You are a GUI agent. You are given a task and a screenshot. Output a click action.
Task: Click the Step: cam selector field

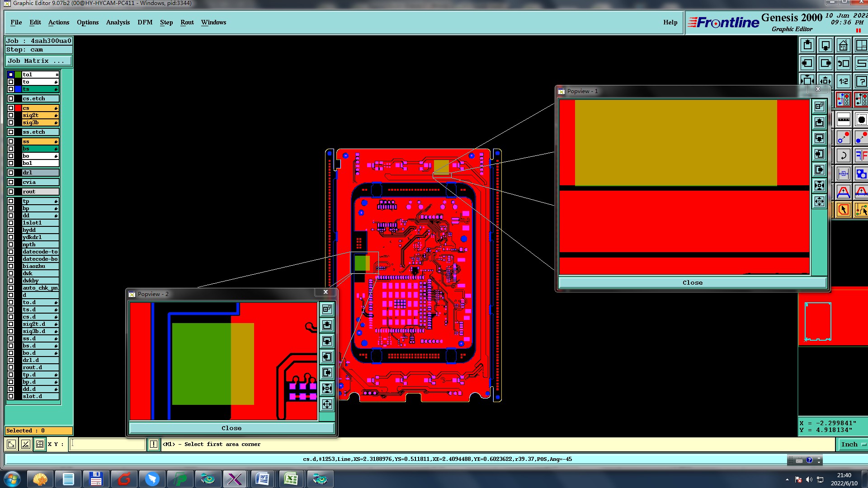[38, 50]
